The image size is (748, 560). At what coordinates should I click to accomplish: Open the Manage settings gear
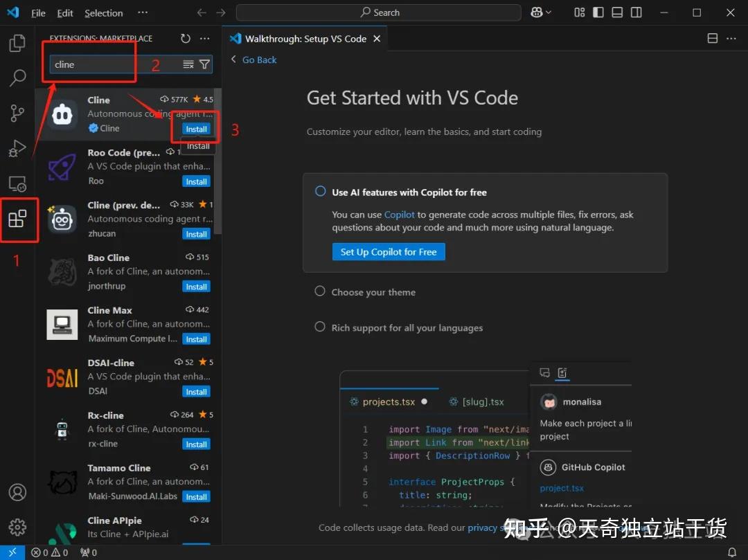17,527
